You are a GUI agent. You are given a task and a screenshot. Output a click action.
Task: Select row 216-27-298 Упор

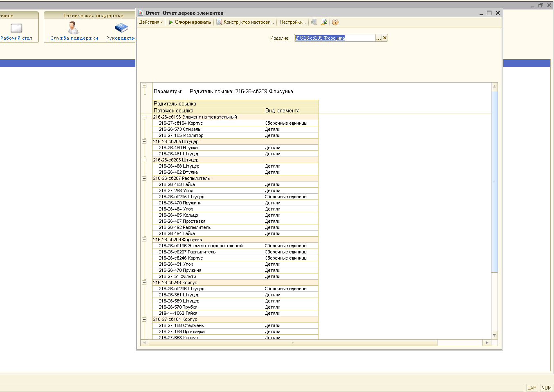point(235,190)
